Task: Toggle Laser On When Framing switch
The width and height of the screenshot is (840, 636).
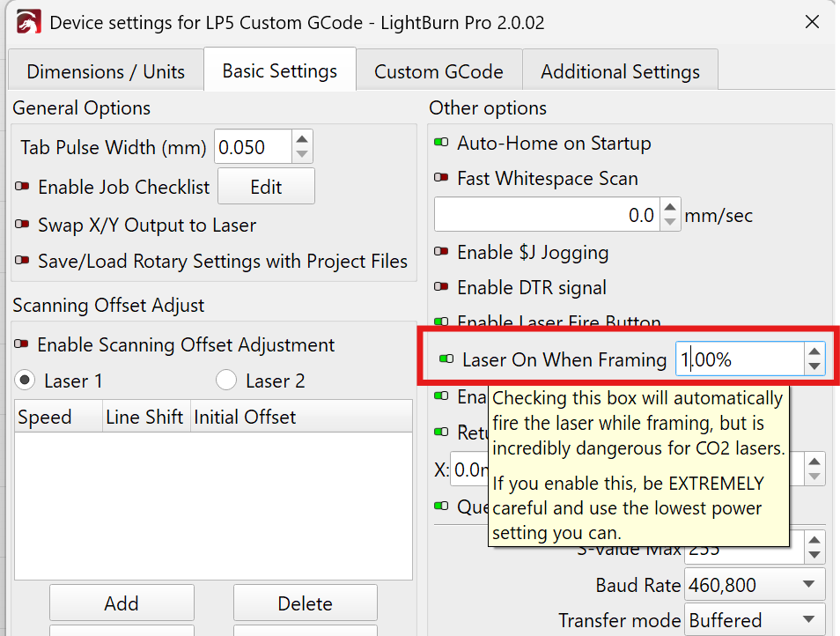Action: click(446, 359)
